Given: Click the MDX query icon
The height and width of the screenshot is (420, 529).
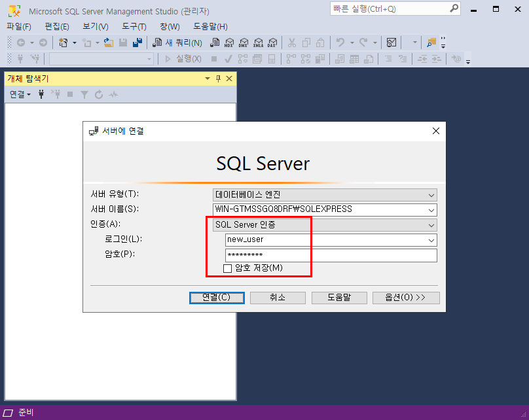Looking at the screenshot, I should [x=229, y=43].
